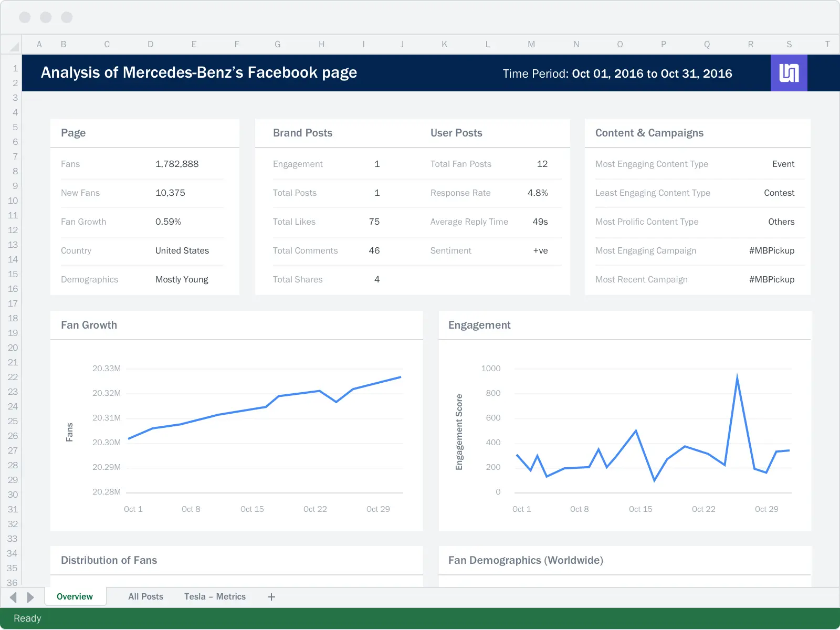
Task: Click the Fan Growth chart heading
Action: (89, 325)
